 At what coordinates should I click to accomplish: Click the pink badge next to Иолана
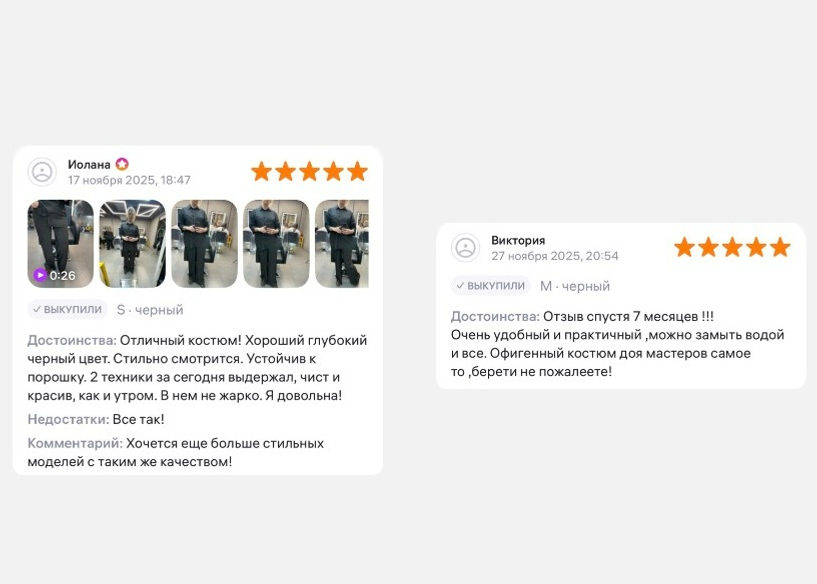coord(122,164)
